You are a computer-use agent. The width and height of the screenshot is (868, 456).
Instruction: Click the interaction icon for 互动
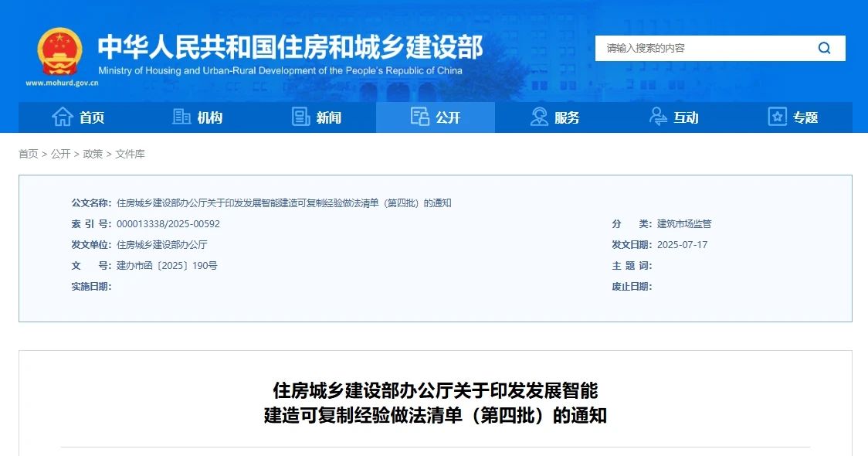pyautogui.click(x=658, y=117)
